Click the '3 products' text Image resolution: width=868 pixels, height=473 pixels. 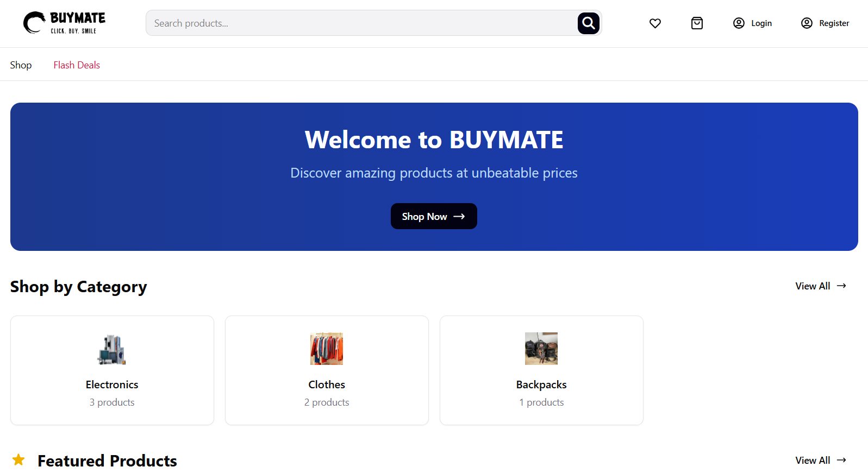112,402
